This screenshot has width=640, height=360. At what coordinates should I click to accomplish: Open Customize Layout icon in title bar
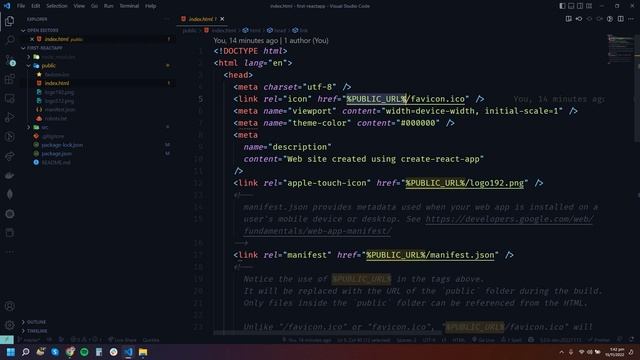tap(589, 6)
